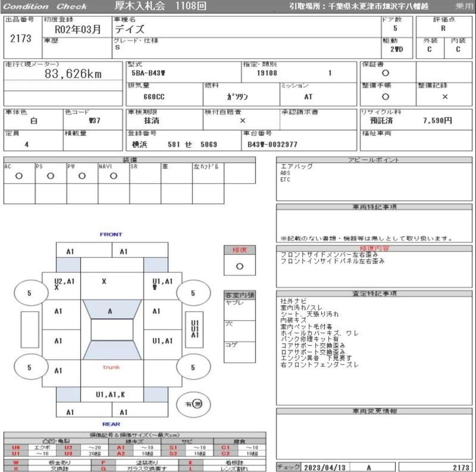Click the X mark under 整備記録
Screen dimensions: 476x472
click(x=445, y=97)
